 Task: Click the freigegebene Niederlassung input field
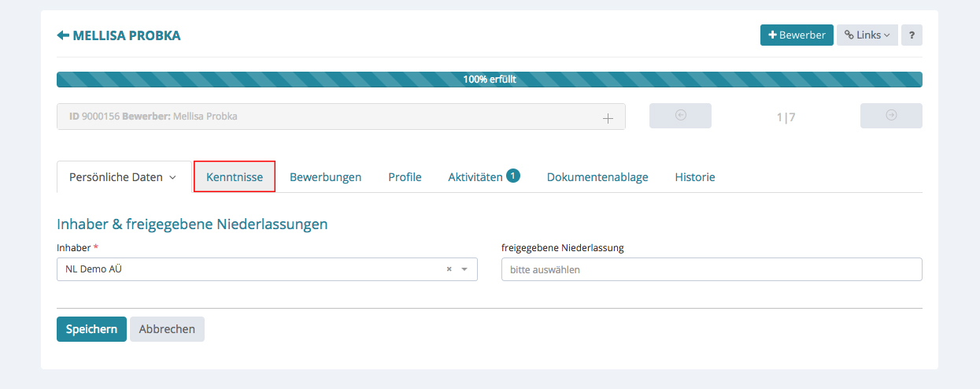711,269
